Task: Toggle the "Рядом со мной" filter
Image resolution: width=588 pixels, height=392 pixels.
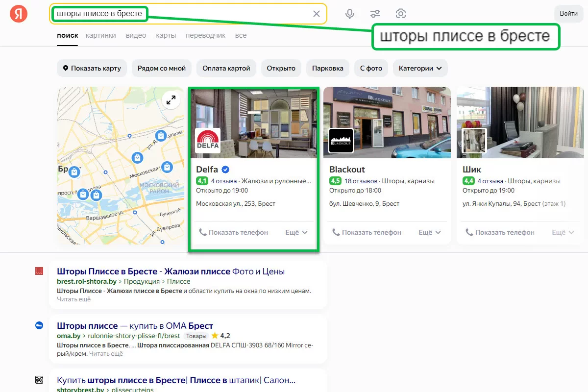Action: [162, 68]
